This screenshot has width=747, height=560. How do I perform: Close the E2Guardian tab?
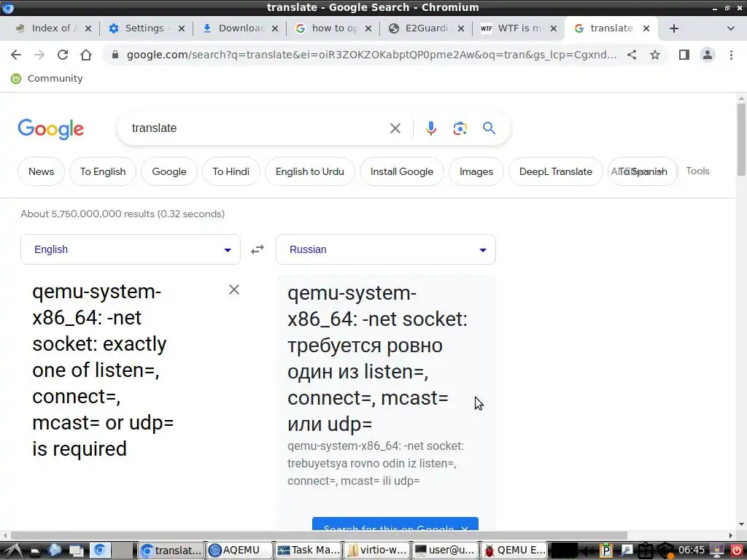(x=461, y=28)
